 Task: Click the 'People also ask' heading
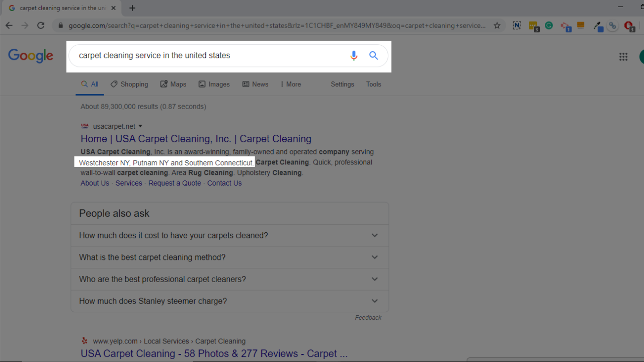(114, 213)
